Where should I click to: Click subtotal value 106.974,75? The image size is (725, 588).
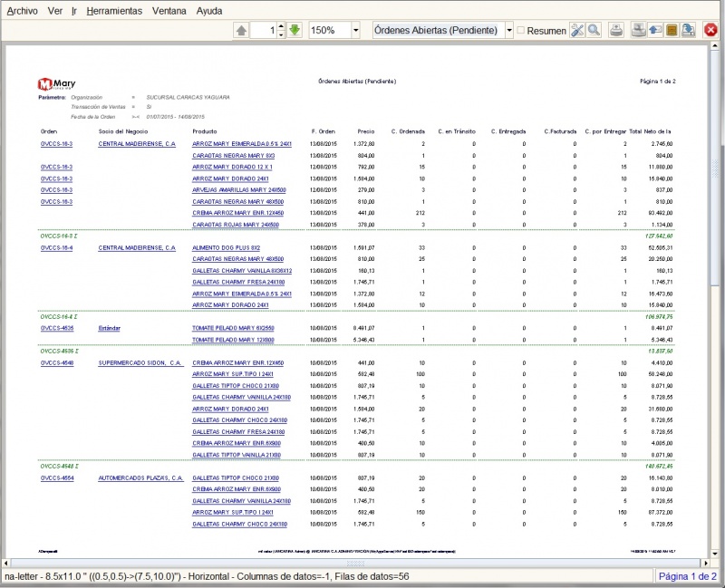[659, 317]
